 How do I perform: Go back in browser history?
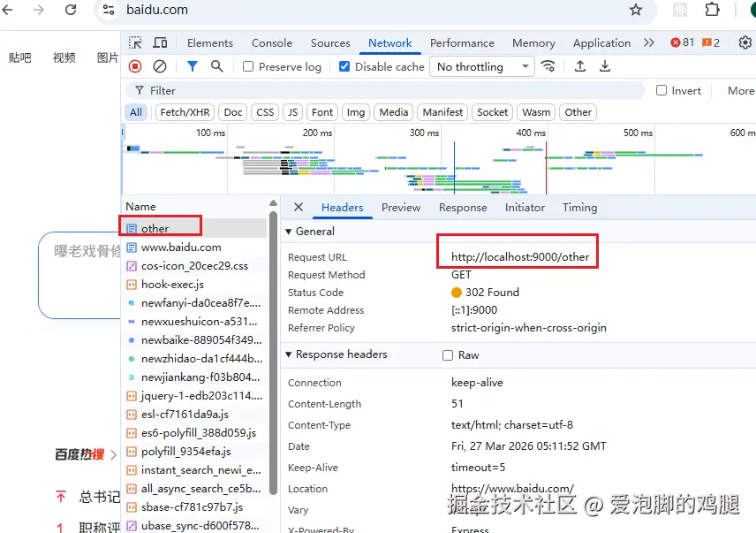[x=7, y=10]
